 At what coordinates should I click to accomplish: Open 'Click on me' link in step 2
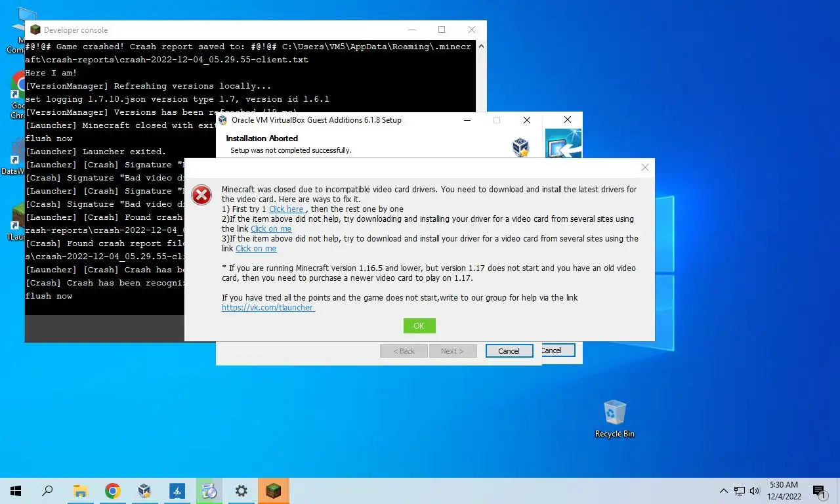point(271,228)
